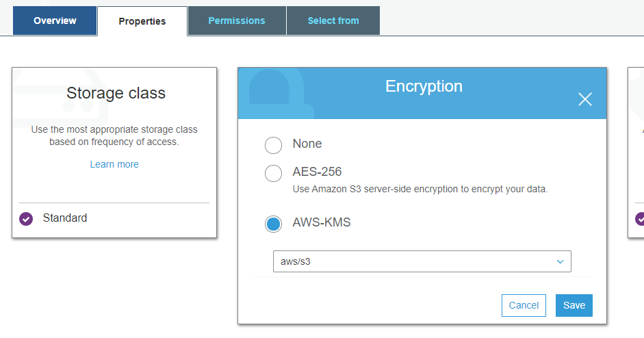
Task: Save the encryption settings
Action: point(574,305)
